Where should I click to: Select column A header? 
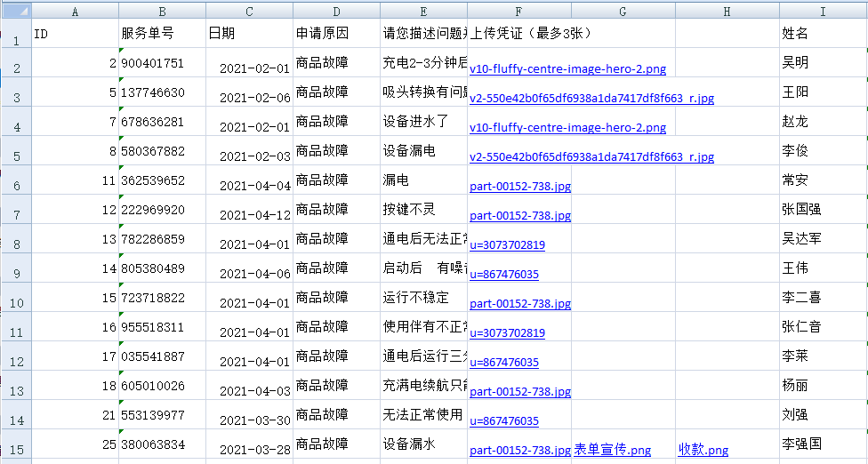click(75, 11)
